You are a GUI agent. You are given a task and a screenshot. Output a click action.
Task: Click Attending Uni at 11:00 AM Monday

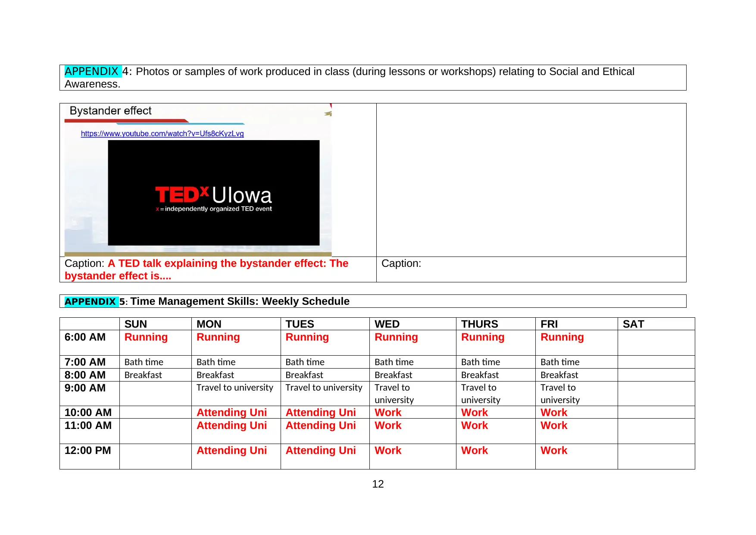[232, 425]
